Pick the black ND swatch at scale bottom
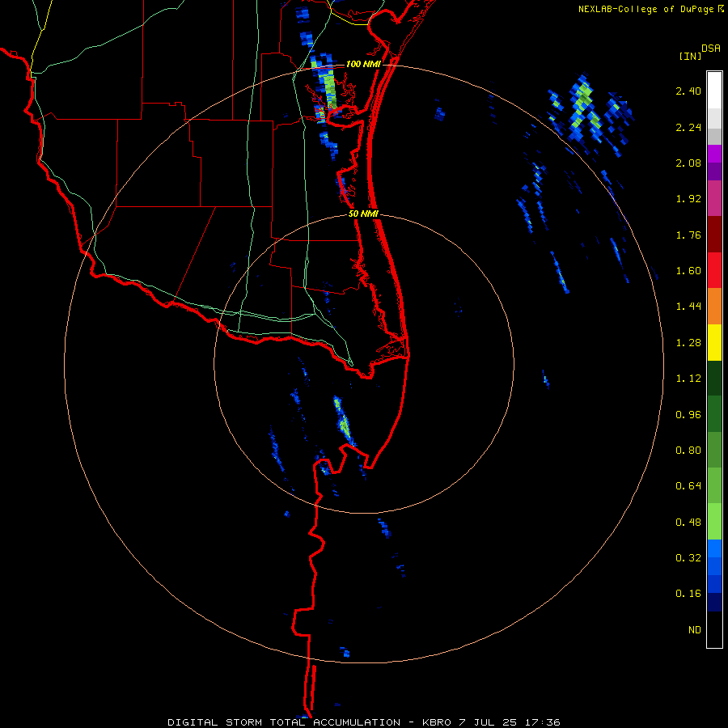This screenshot has height=728, width=728. tap(714, 629)
